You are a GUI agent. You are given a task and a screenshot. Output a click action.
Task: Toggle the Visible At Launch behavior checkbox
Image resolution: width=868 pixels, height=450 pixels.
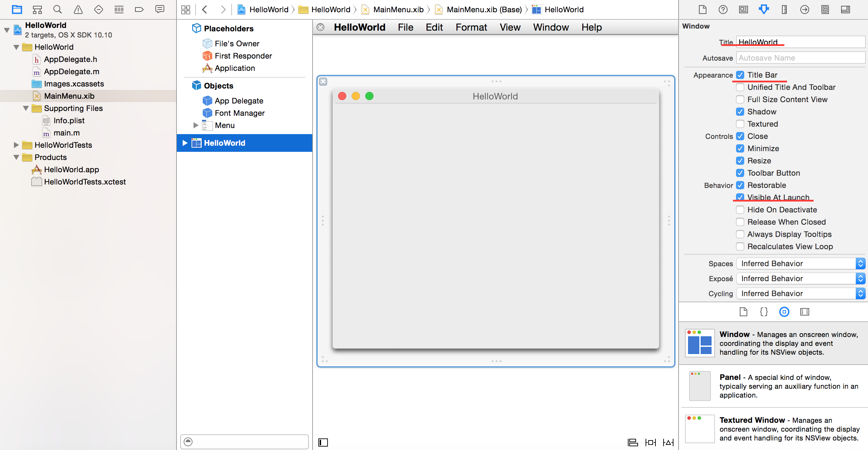coord(740,197)
